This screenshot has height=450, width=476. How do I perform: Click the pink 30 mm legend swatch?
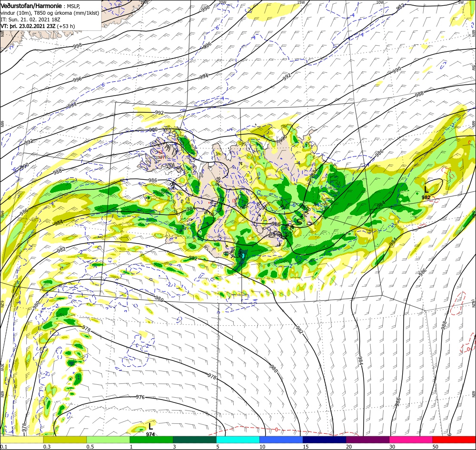[x=411, y=440]
